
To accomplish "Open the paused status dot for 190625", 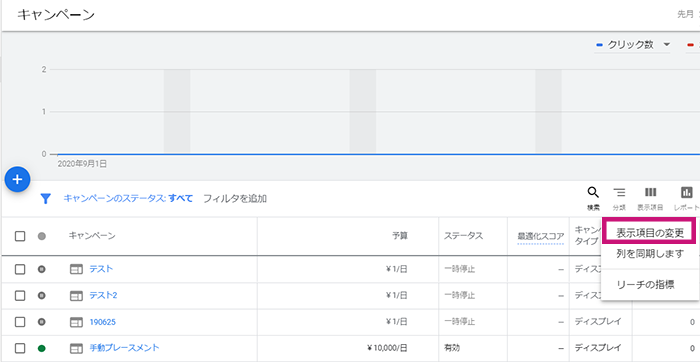I will [x=42, y=322].
